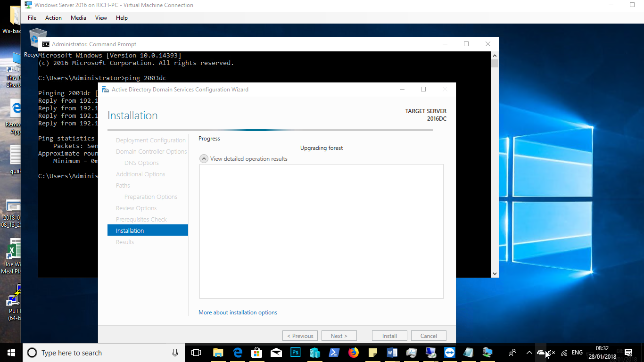Open the Remote Desktop connection taskbar icon
This screenshot has height=362, width=644.
(430, 353)
